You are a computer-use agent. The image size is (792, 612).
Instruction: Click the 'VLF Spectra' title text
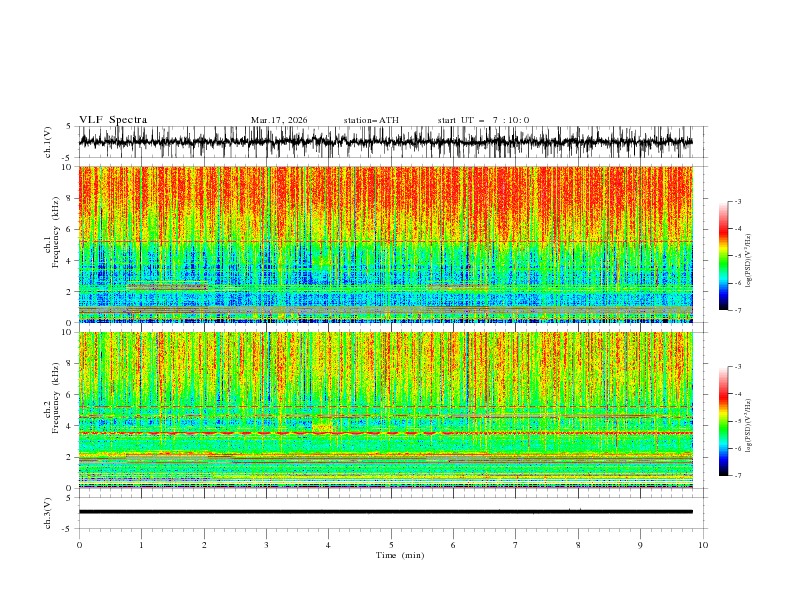coord(113,120)
